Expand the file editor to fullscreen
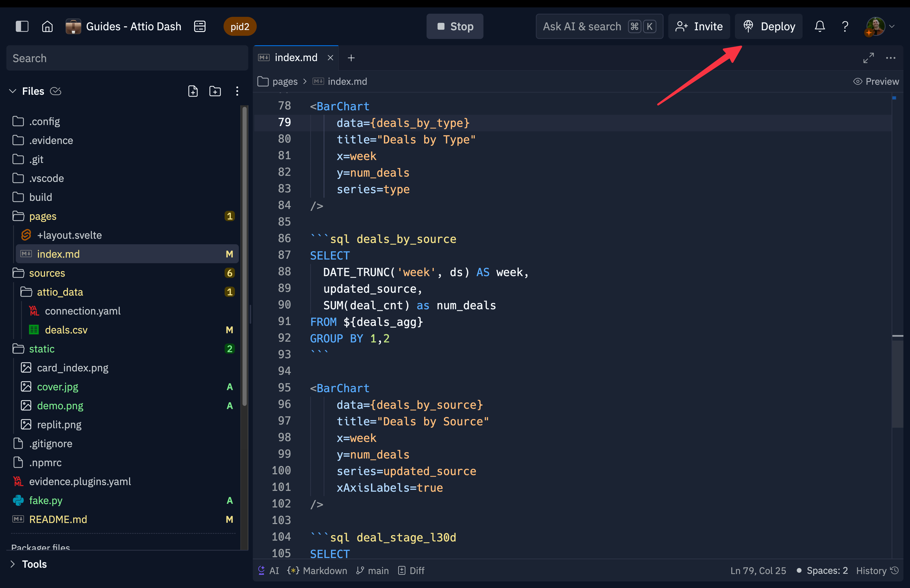 868,58
